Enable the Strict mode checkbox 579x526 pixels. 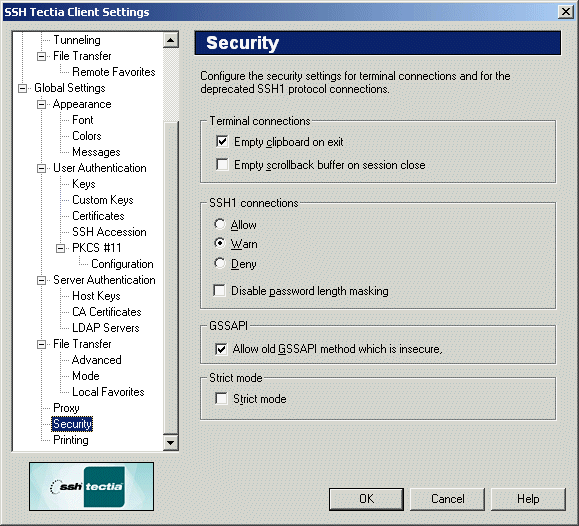click(x=221, y=399)
